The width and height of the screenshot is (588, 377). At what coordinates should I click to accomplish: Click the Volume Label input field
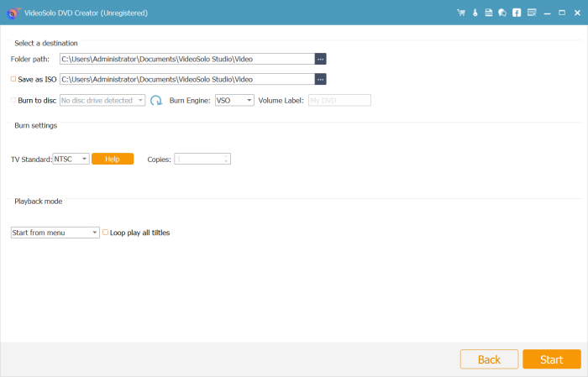point(339,101)
